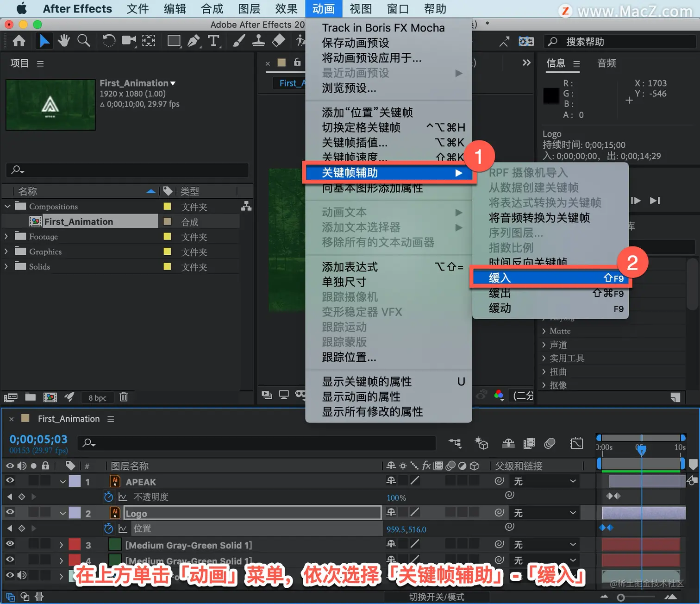The height and width of the screenshot is (604, 700).
Task: Click the red label swatch of layer 3
Action: (75, 544)
